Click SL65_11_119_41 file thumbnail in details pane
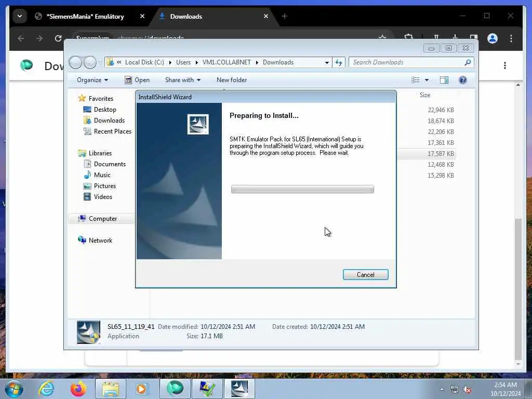This screenshot has height=399, width=532. [x=88, y=332]
